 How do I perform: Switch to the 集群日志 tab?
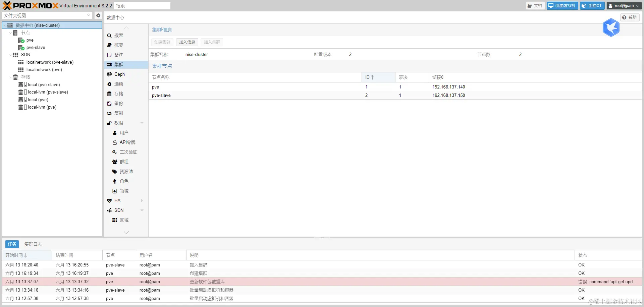tap(33, 244)
